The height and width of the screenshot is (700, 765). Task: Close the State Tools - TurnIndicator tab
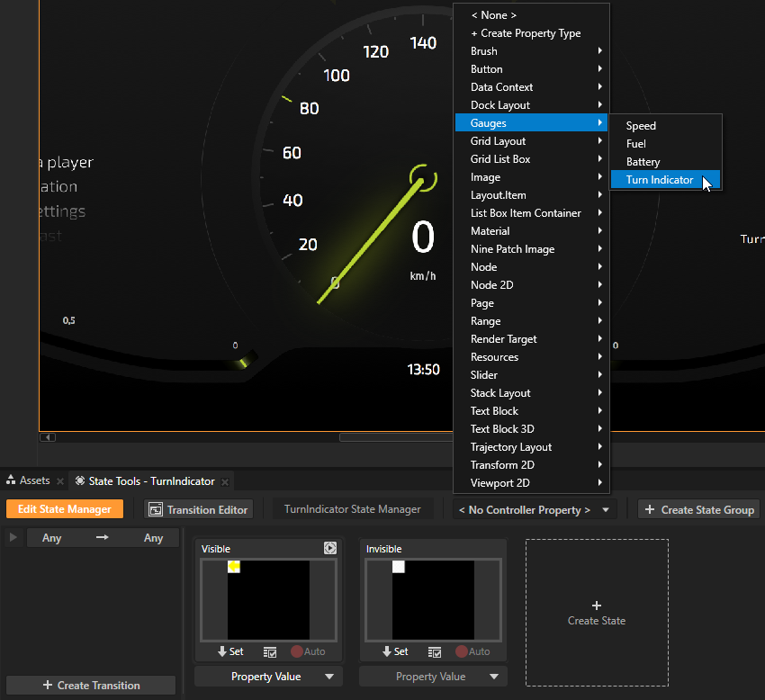point(225,481)
